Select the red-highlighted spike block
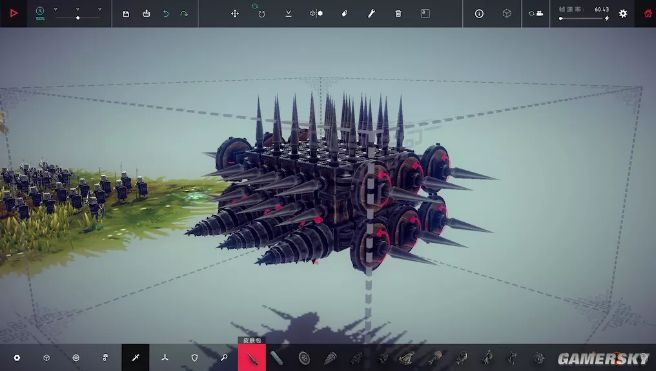 coord(252,358)
